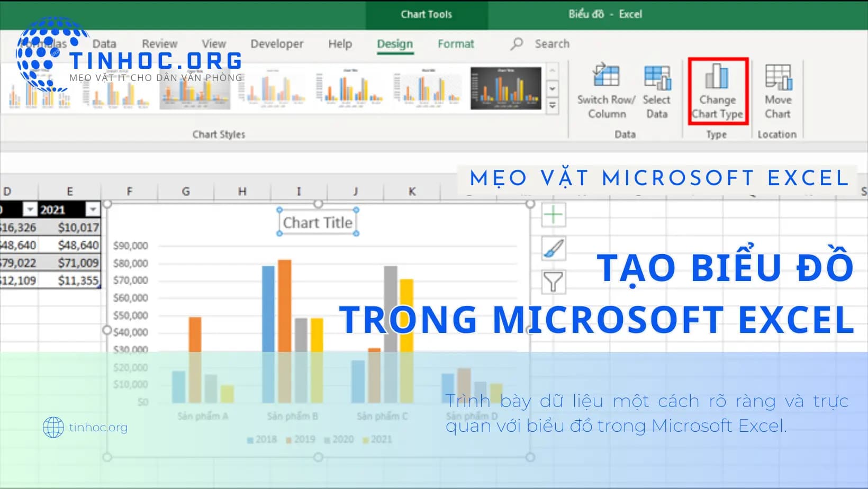Click the Sản phẩm C axis label
This screenshot has height=489, width=868.
tap(382, 416)
